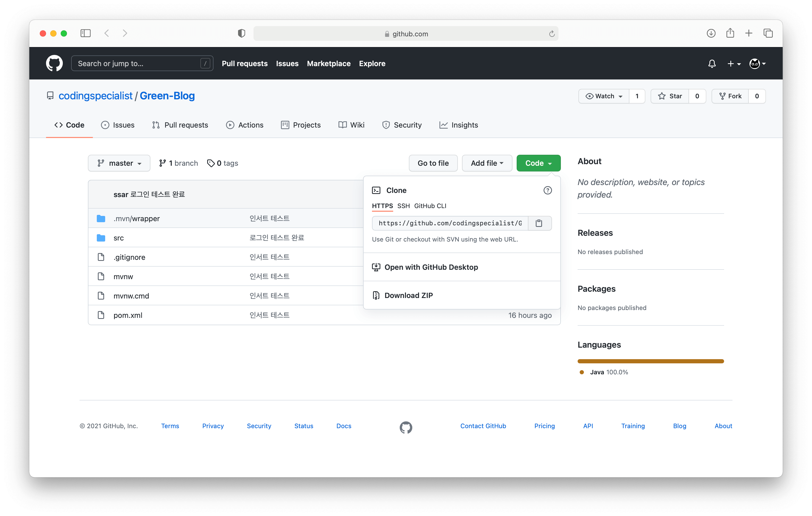Click the file icon next to .gitignore
Screen dimensions: 812x516
point(101,257)
